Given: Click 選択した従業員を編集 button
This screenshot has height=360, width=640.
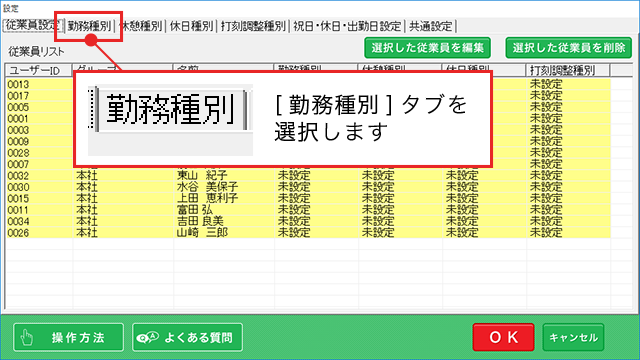Looking at the screenshot, I should [427, 48].
